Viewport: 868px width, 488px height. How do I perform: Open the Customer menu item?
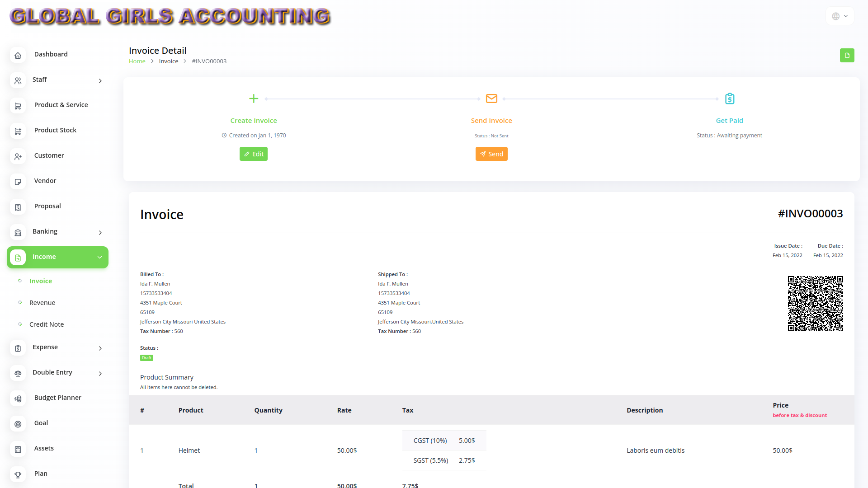(x=49, y=155)
